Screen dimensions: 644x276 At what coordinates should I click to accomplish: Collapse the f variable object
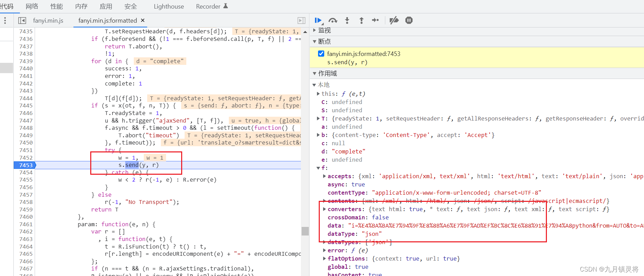pos(318,168)
